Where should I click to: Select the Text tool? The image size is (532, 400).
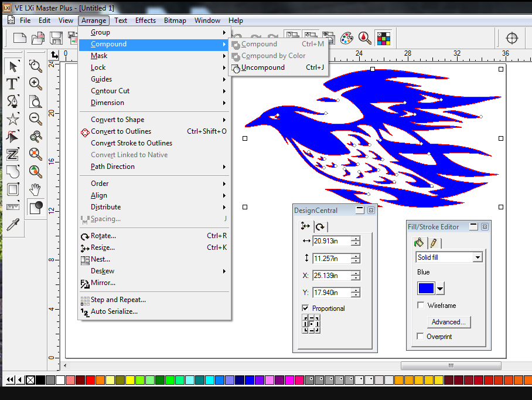[12, 83]
